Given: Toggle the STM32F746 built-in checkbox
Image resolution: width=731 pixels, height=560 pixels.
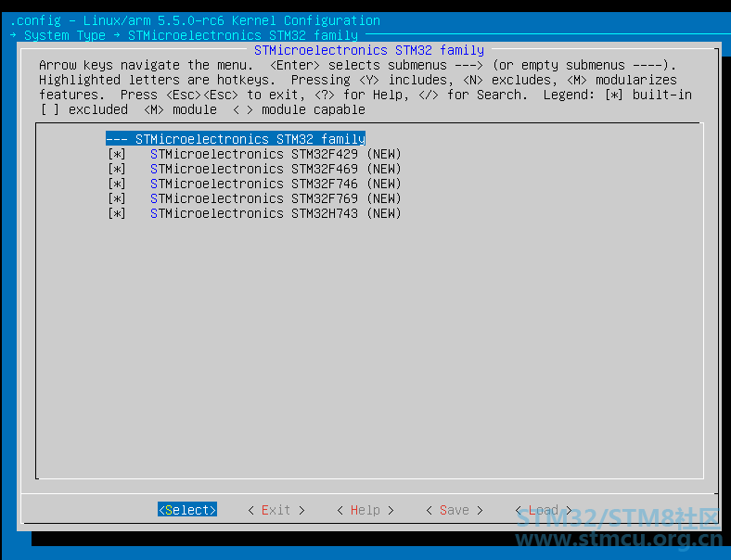Looking at the screenshot, I should click(117, 184).
